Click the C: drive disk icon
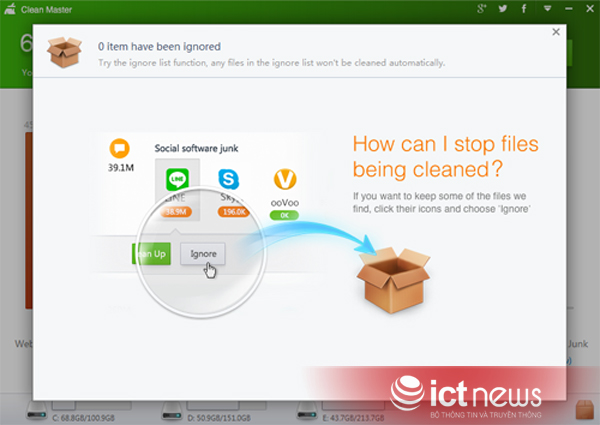 pos(37,411)
